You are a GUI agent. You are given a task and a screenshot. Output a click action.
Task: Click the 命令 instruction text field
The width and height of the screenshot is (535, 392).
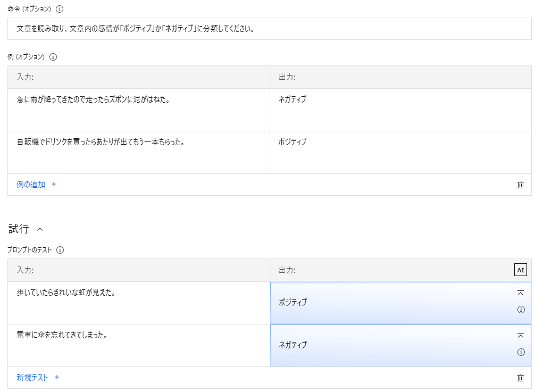(269, 29)
